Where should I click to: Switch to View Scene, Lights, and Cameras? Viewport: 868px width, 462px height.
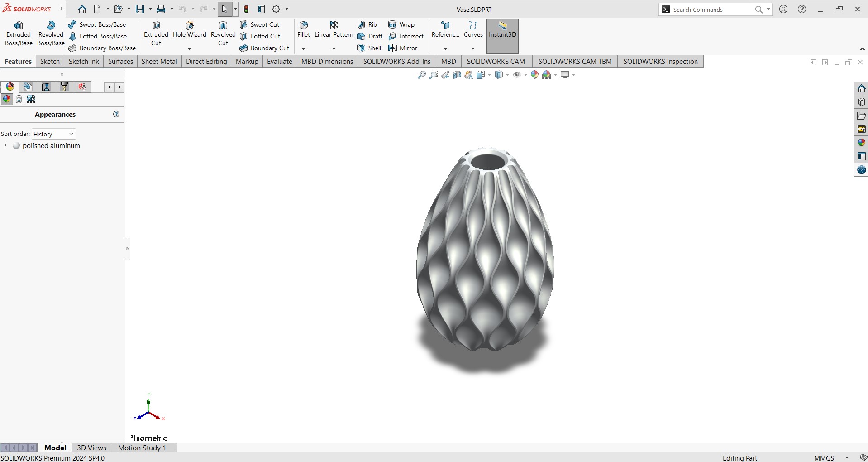click(31, 99)
